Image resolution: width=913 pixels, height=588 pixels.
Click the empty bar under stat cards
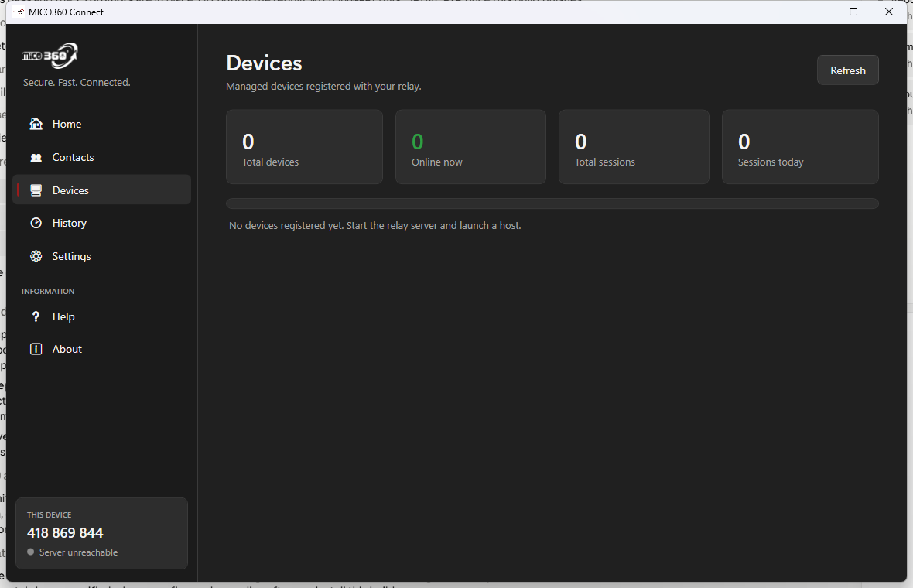tap(552, 203)
